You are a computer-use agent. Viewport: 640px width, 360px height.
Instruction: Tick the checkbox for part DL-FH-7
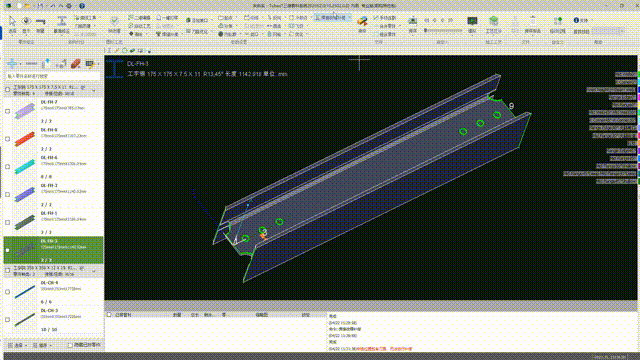click(7, 111)
